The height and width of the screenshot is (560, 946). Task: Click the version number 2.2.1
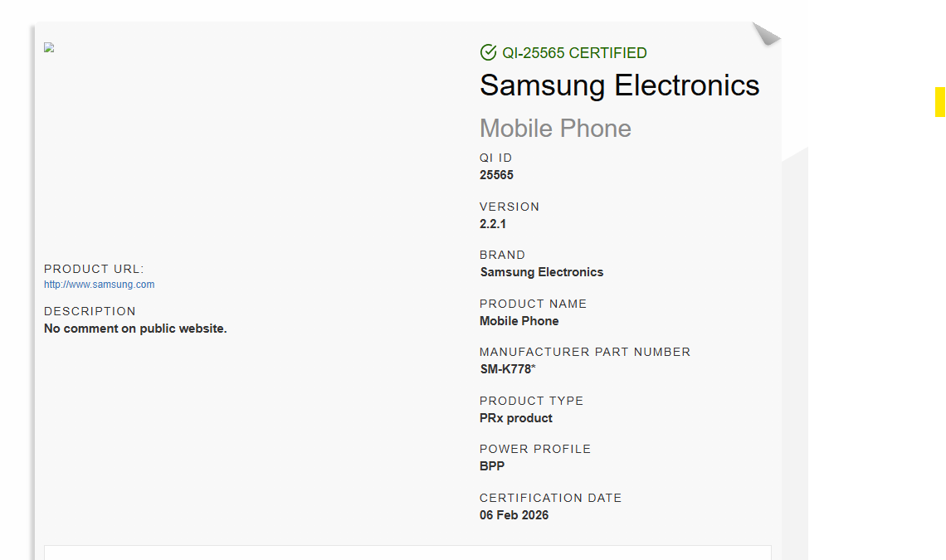coord(493,224)
